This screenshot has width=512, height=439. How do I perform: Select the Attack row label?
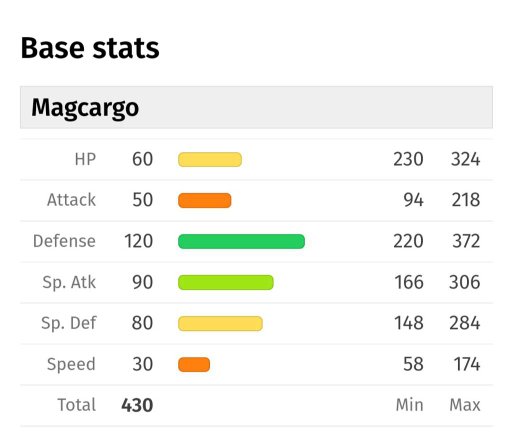click(x=71, y=200)
